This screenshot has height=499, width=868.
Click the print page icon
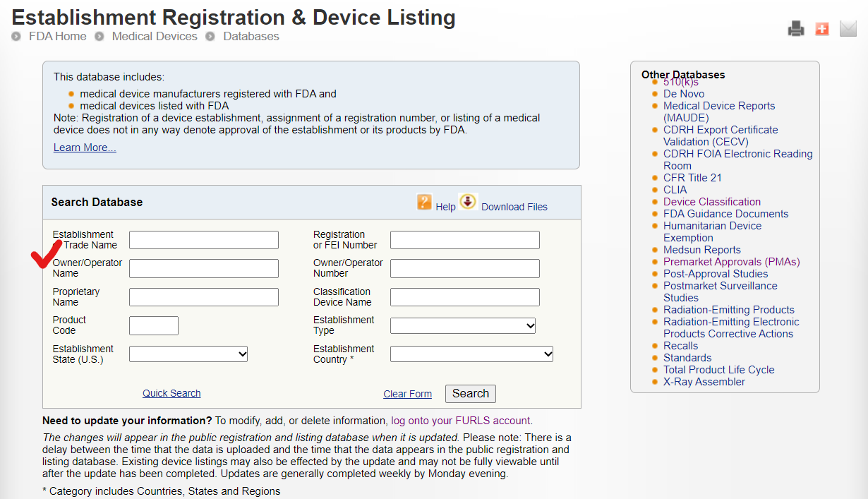click(x=796, y=29)
